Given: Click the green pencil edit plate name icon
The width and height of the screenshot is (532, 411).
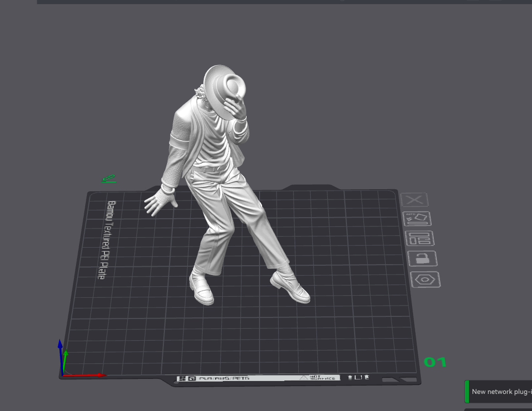Looking at the screenshot, I should (x=109, y=178).
